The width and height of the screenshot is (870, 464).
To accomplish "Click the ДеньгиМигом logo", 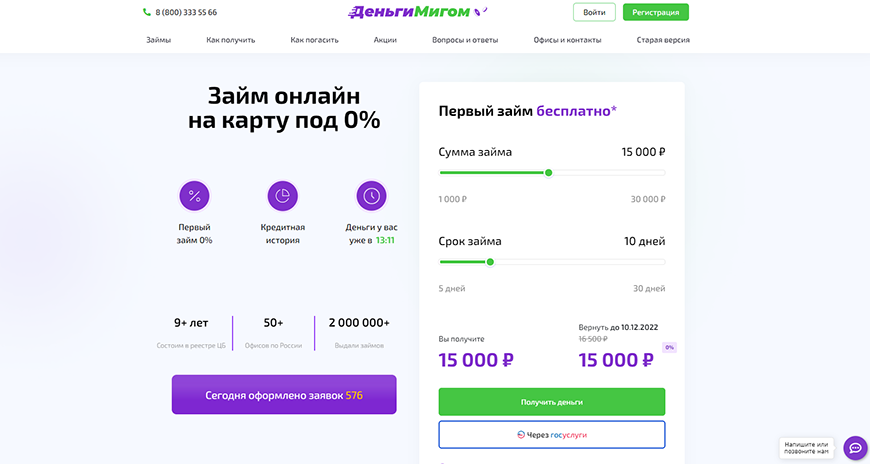I will tap(410, 12).
